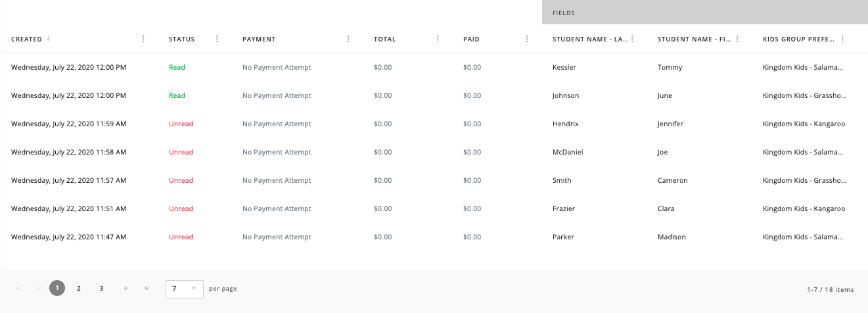Open Kids Group Preference column options menu

click(x=842, y=39)
